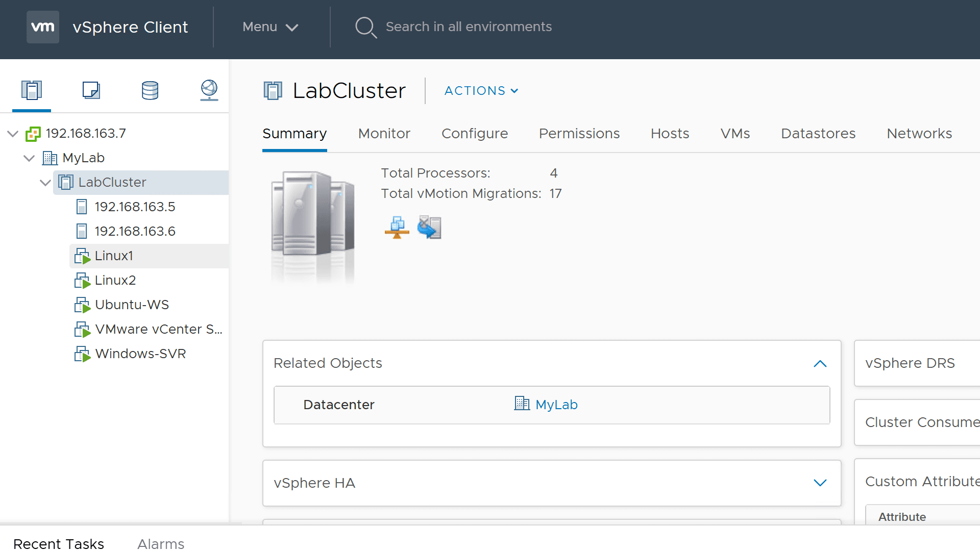
Task: Collapse the MyLab datacenter tree node
Action: pyautogui.click(x=30, y=158)
